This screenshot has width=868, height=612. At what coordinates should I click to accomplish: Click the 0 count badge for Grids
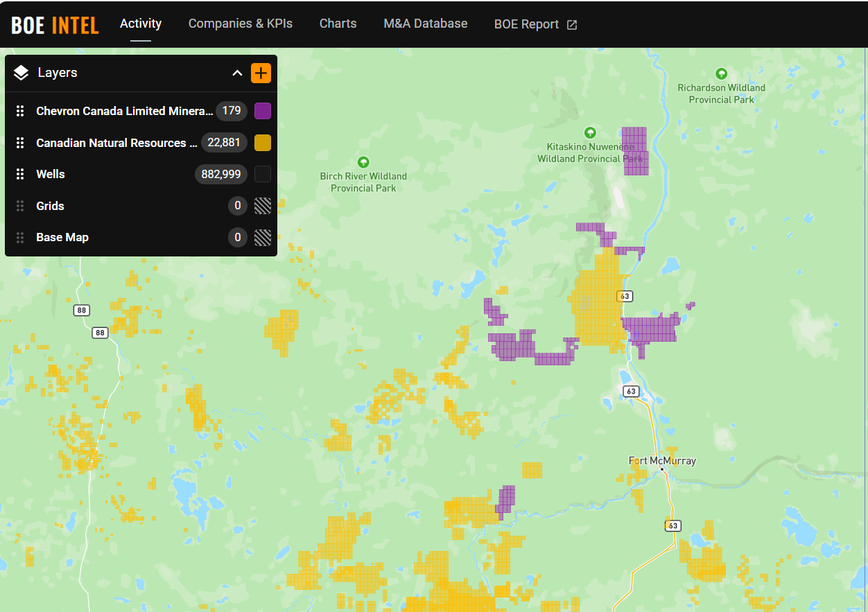pos(238,206)
